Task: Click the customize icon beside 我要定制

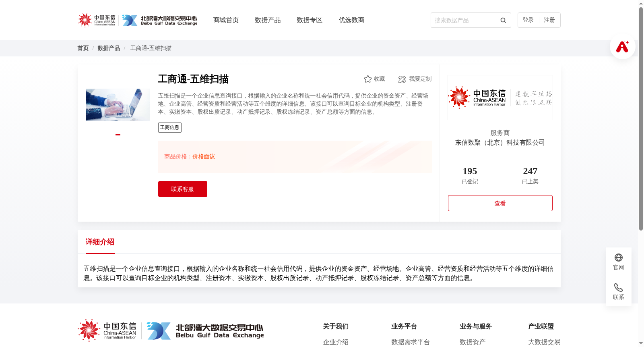Action: pyautogui.click(x=402, y=79)
